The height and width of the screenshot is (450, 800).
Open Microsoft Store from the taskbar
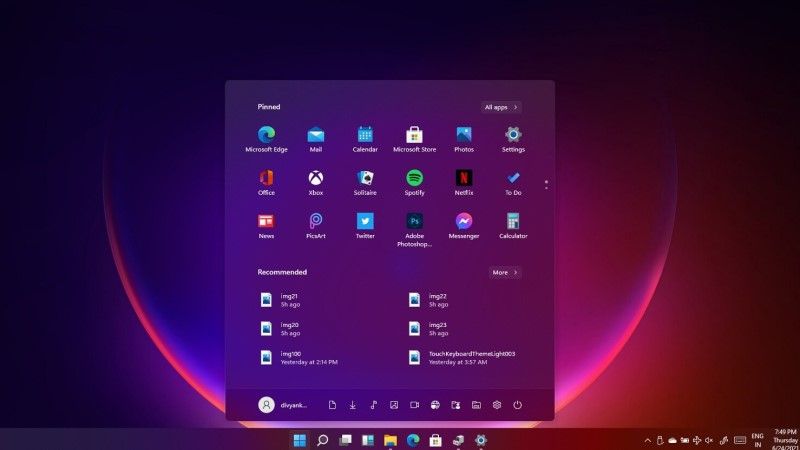435,440
